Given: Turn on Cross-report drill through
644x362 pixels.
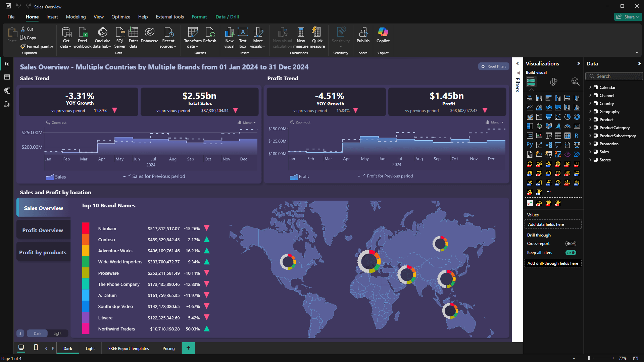Looking at the screenshot, I should coord(571,244).
